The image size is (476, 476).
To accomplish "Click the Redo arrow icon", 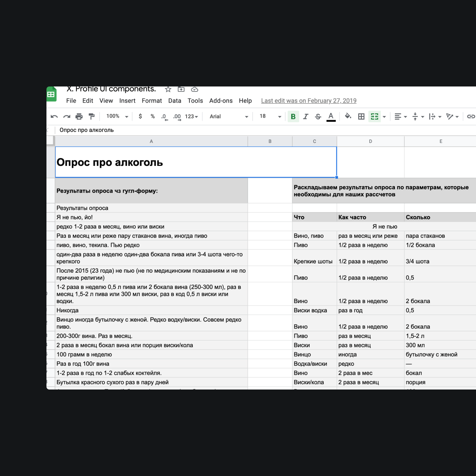I will click(67, 116).
